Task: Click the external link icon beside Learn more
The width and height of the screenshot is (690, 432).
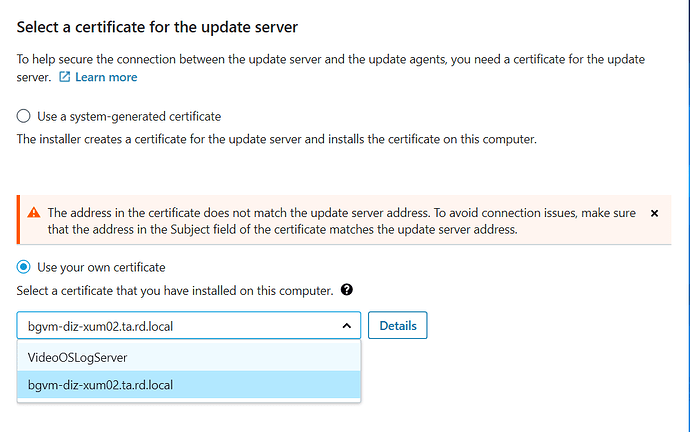Action: coord(65,77)
